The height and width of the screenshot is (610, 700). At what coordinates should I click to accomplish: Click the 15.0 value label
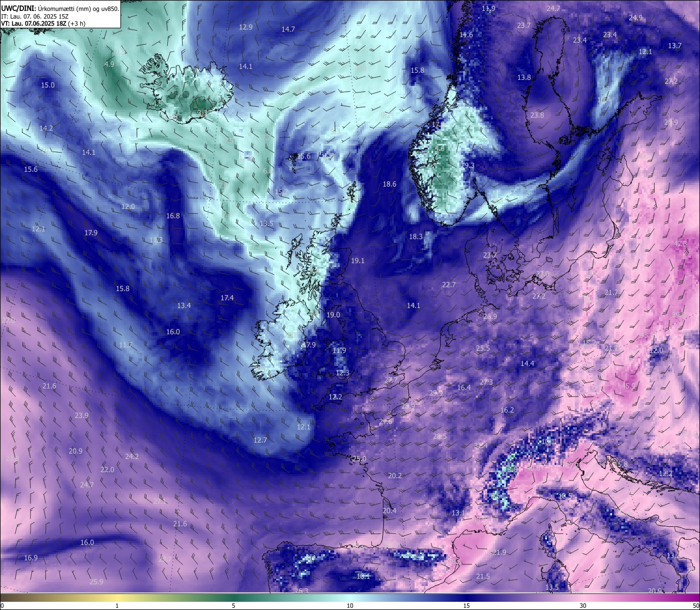tap(48, 85)
